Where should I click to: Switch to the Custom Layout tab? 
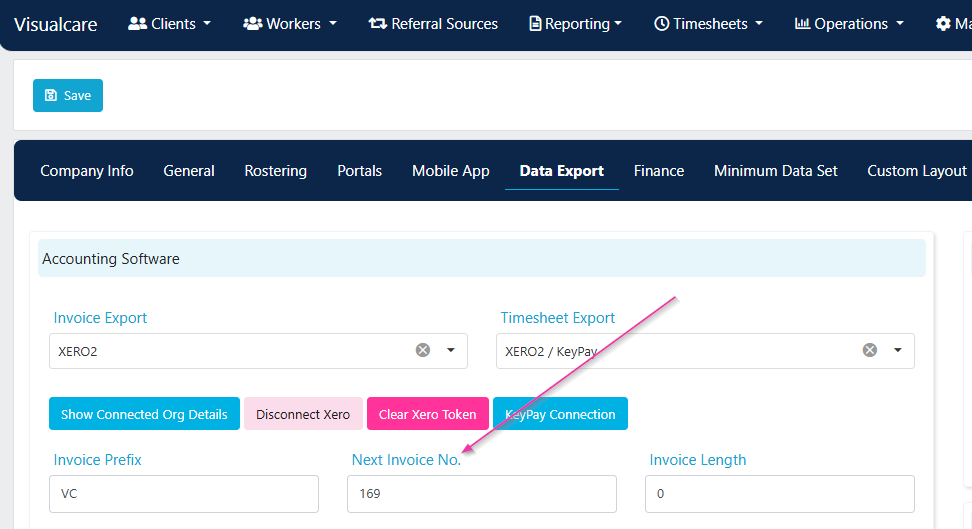917,171
